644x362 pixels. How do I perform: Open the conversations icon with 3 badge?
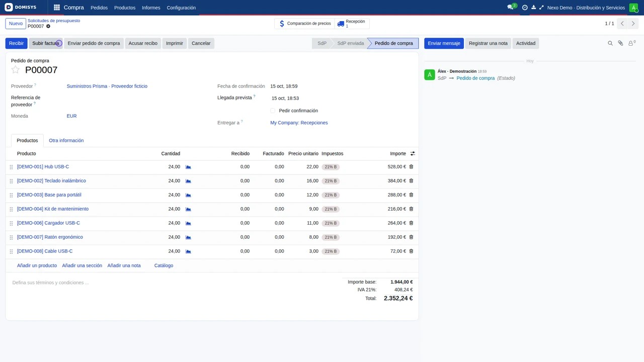(x=511, y=7)
